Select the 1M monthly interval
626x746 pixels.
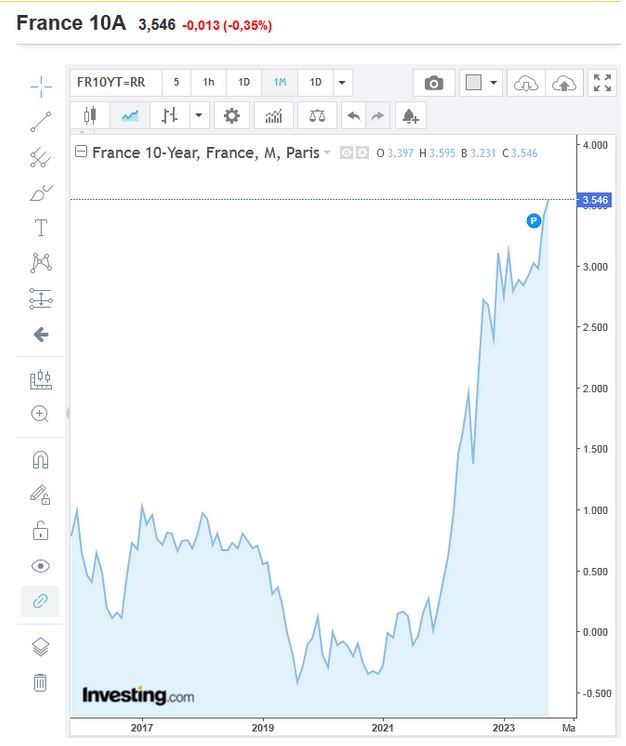(x=279, y=83)
